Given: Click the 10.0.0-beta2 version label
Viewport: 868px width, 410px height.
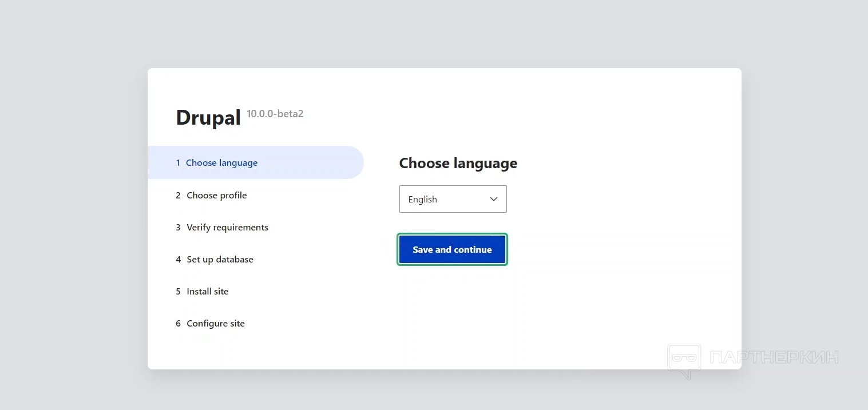Looking at the screenshot, I should (275, 114).
